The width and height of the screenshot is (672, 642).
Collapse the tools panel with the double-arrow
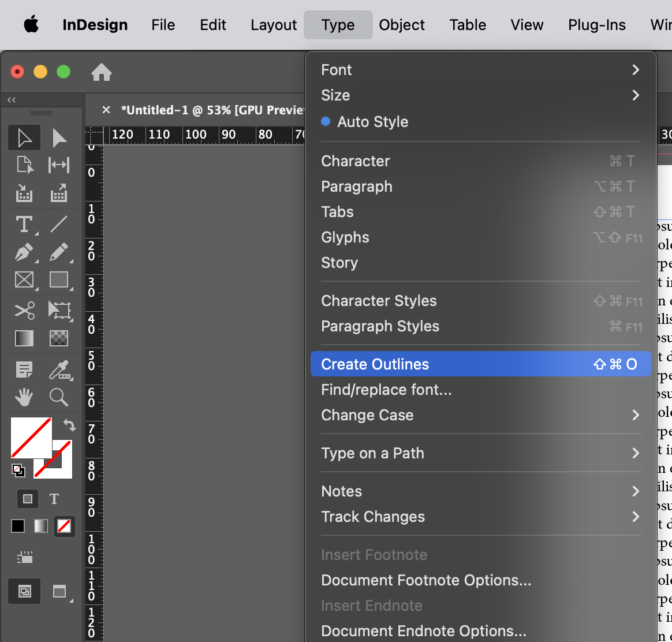[10, 99]
